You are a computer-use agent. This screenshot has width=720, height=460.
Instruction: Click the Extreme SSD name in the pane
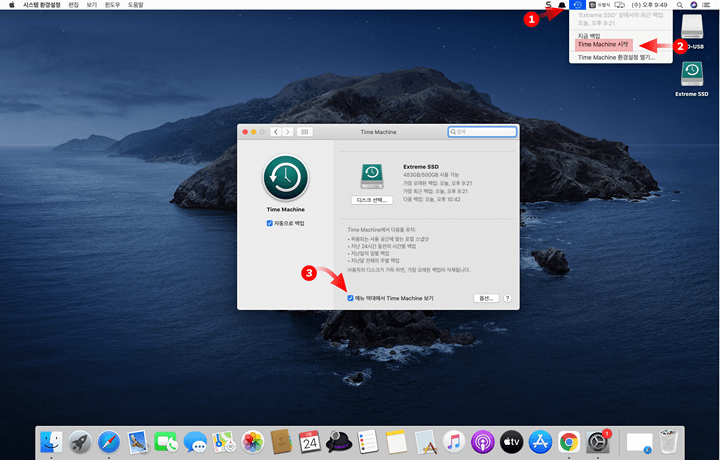pyautogui.click(x=421, y=167)
